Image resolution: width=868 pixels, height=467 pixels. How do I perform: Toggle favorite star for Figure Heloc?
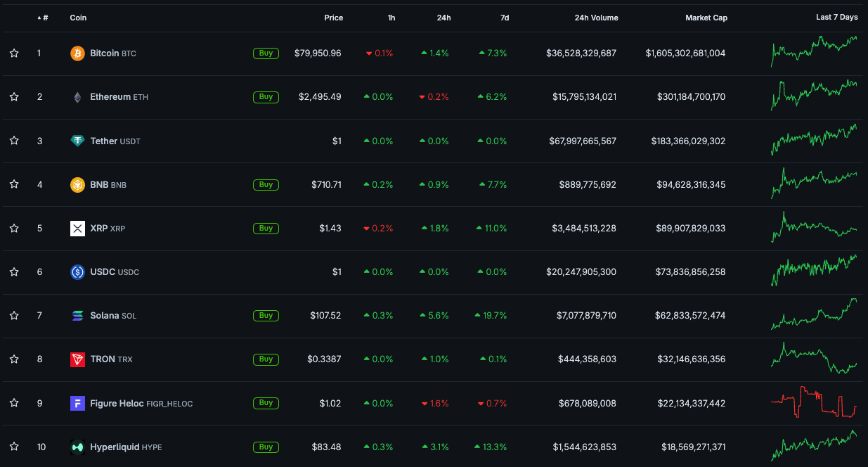coord(14,403)
